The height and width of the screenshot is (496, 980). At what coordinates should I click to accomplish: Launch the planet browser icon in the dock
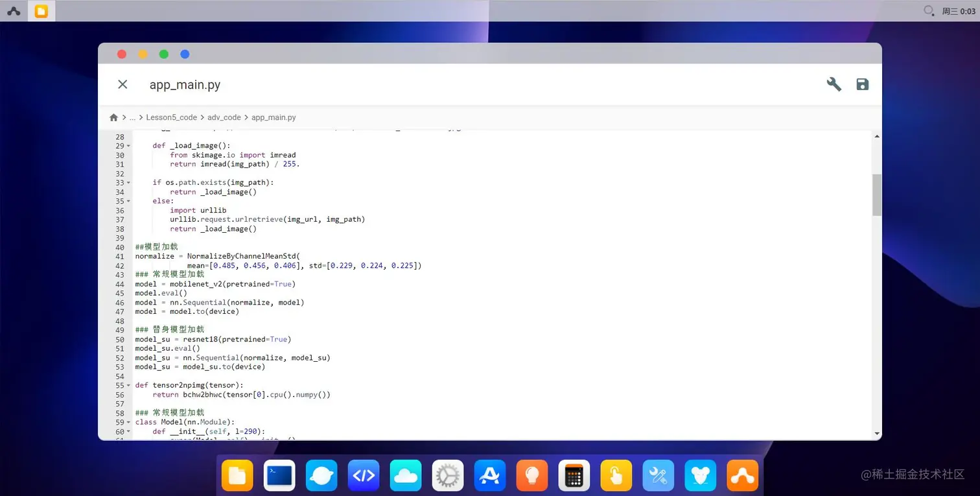point(321,476)
